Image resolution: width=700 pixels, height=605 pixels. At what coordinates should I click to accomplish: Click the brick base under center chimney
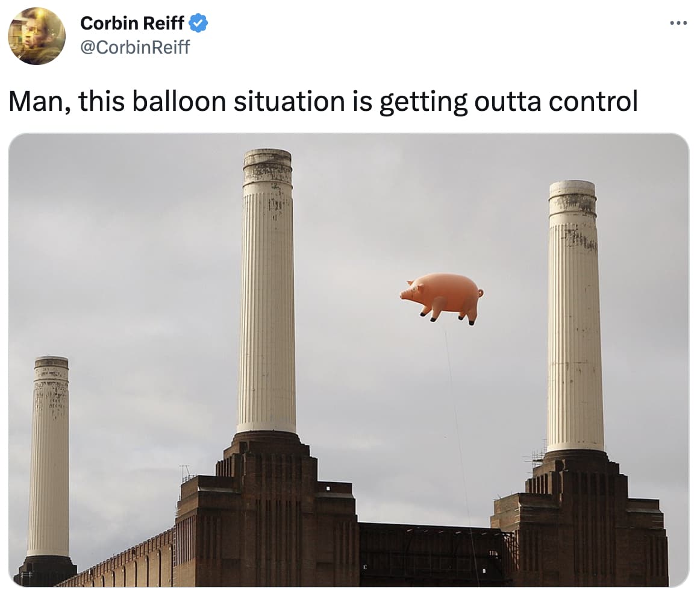click(268, 509)
